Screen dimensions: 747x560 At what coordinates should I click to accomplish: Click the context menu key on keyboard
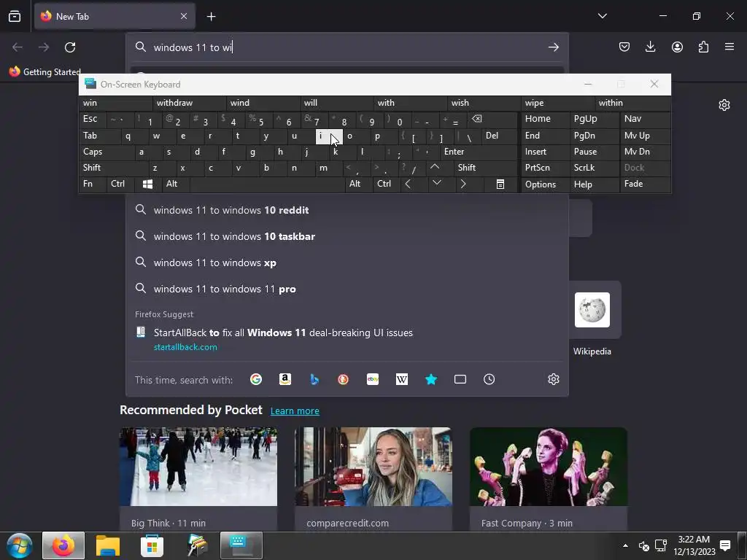(x=500, y=184)
